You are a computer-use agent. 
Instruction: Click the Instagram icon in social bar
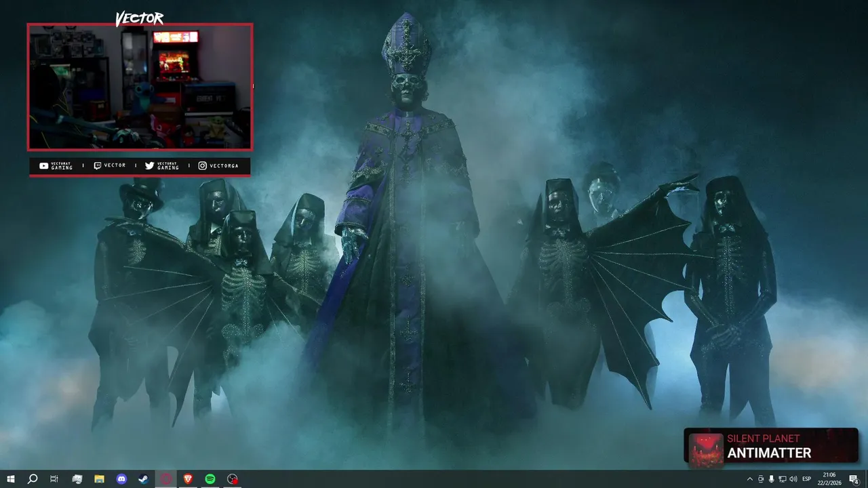(202, 165)
